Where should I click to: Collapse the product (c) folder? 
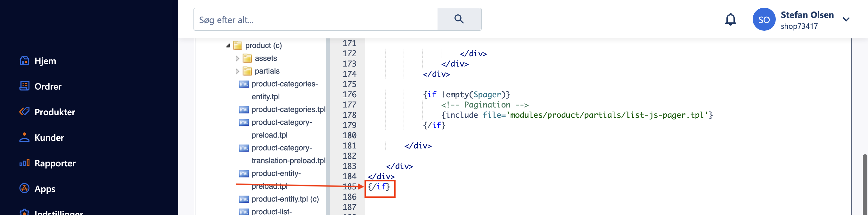pos(228,45)
